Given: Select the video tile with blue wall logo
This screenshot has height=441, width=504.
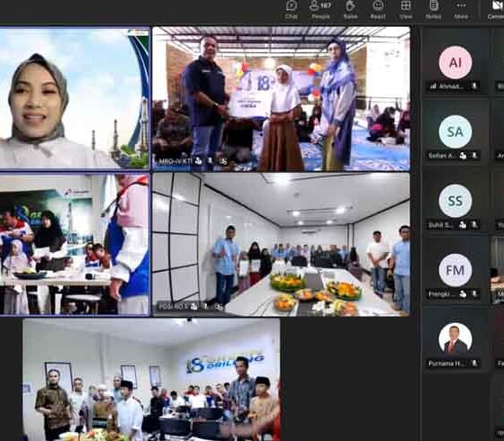Looking at the screenshot, I should [151, 380].
